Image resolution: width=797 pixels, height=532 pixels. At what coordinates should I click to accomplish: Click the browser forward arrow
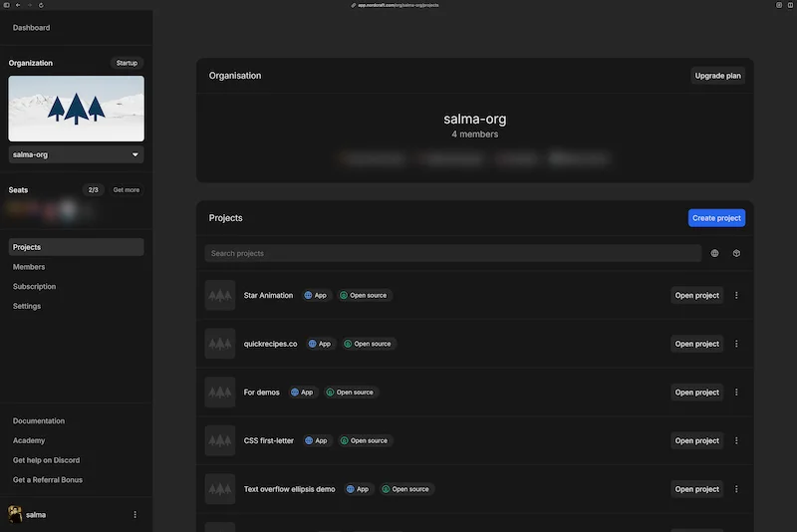coord(30,5)
